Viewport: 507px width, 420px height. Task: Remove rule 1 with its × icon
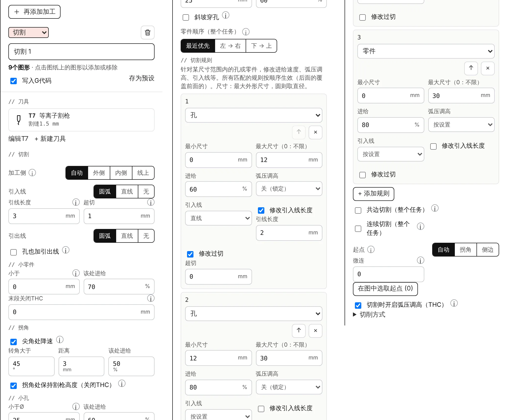point(316,132)
